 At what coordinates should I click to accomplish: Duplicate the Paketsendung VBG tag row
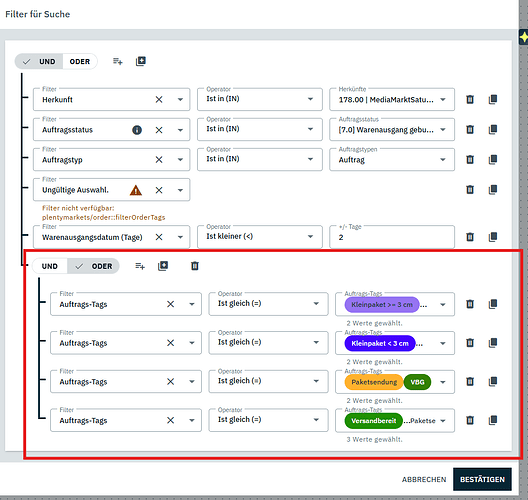click(493, 381)
